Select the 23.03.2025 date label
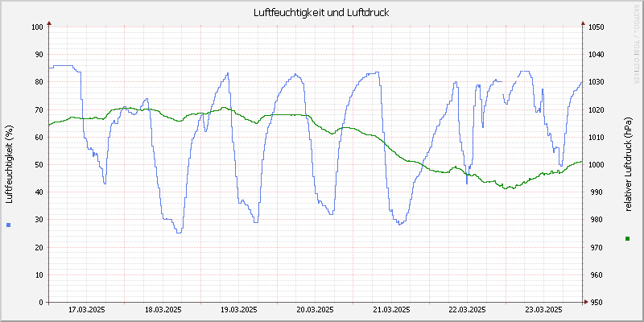The height and width of the screenshot is (322, 644). click(x=543, y=310)
